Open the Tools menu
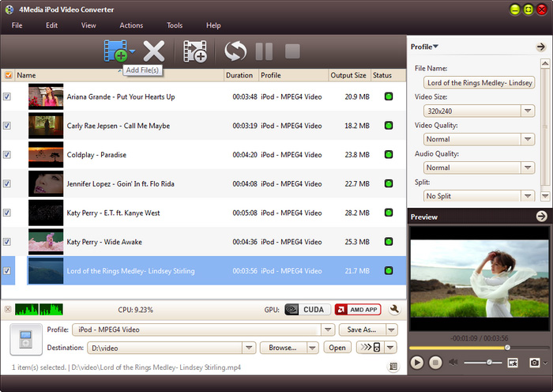553x392 pixels. point(175,25)
